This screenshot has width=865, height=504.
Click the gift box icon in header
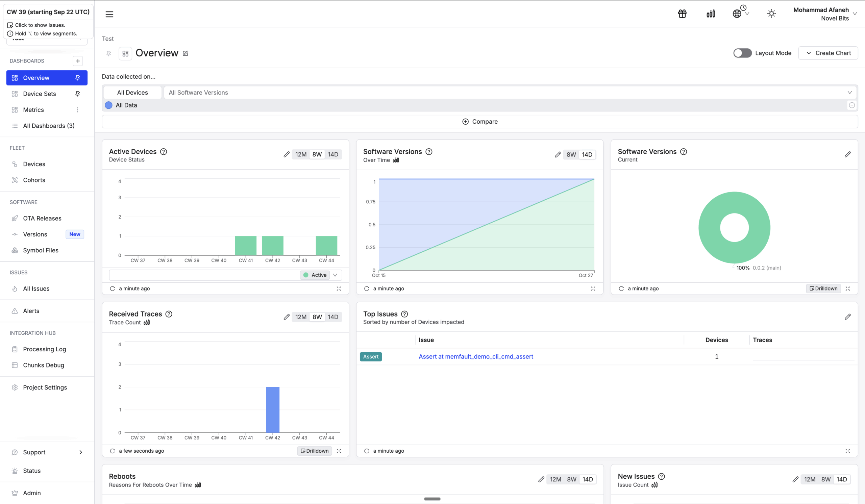tap(682, 14)
